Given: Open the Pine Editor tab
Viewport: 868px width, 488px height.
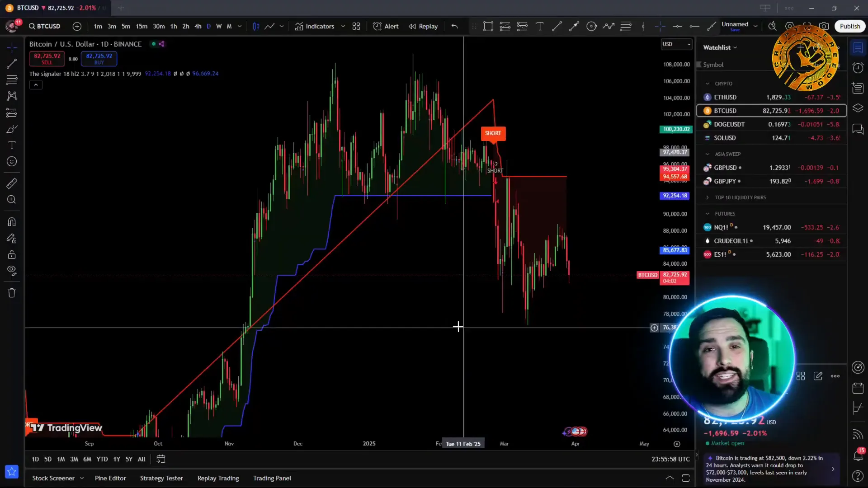Looking at the screenshot, I should (110, 478).
